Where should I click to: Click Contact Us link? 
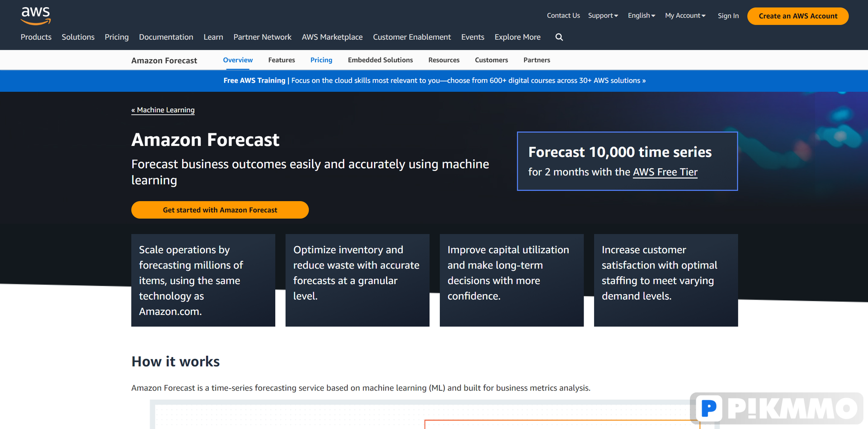[563, 15]
